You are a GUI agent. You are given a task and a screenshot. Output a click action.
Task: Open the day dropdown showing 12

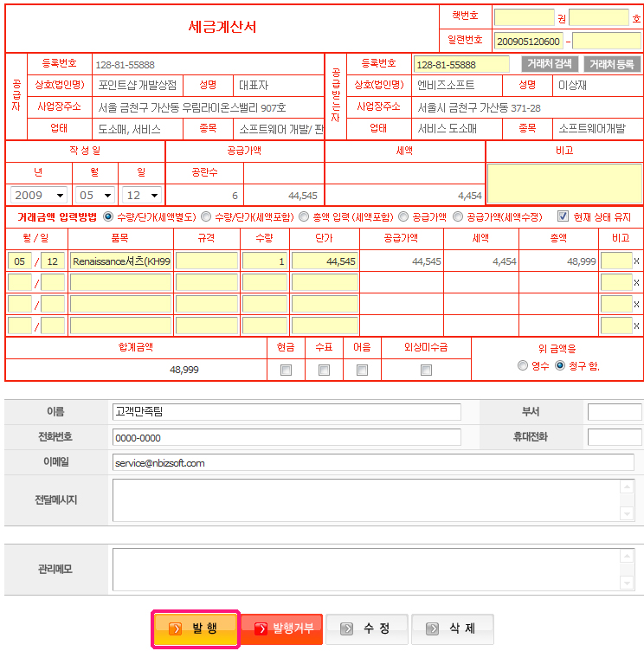pos(141,196)
